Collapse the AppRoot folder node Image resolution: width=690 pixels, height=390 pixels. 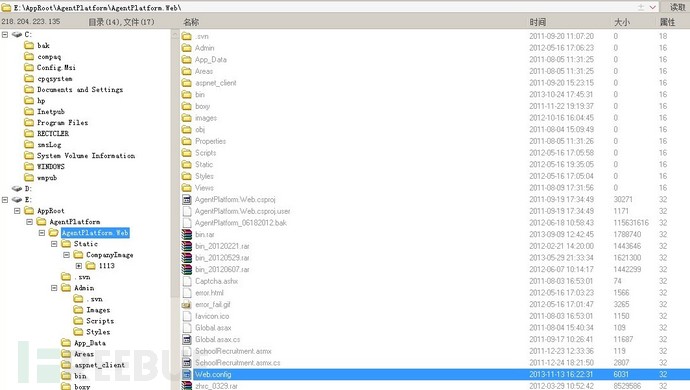click(x=17, y=210)
